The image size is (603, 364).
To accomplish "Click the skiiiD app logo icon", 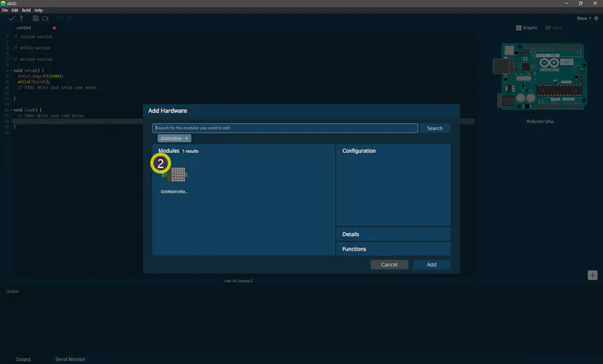I will coord(3,3).
